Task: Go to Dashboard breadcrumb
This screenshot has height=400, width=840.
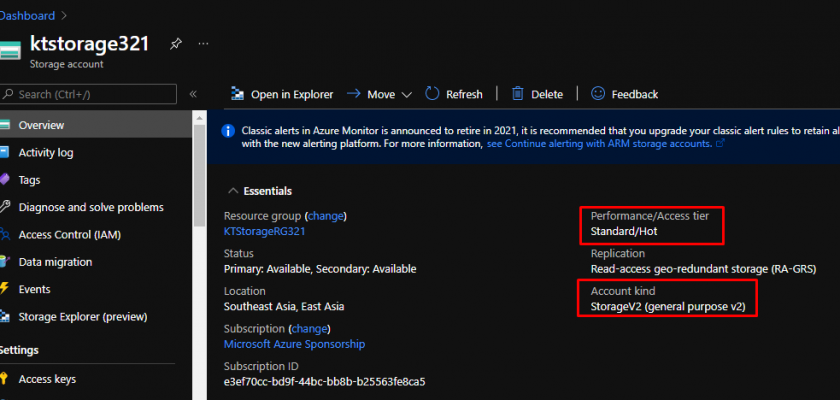Action: (x=27, y=16)
